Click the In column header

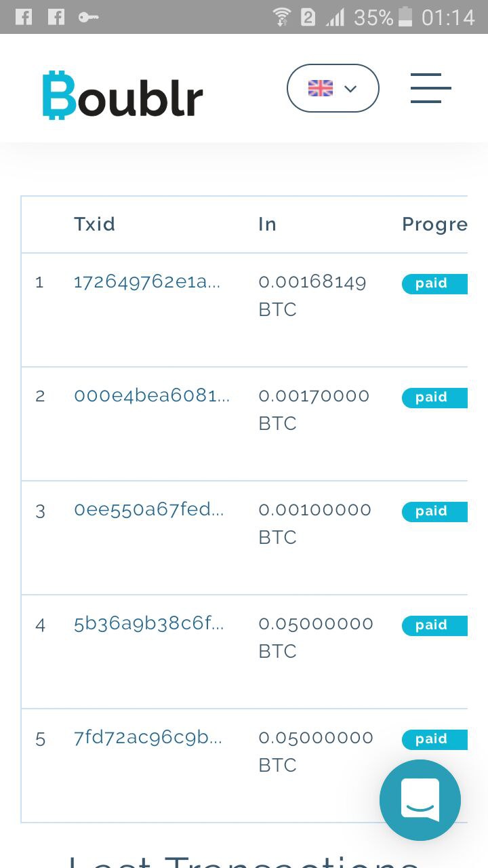(x=267, y=224)
